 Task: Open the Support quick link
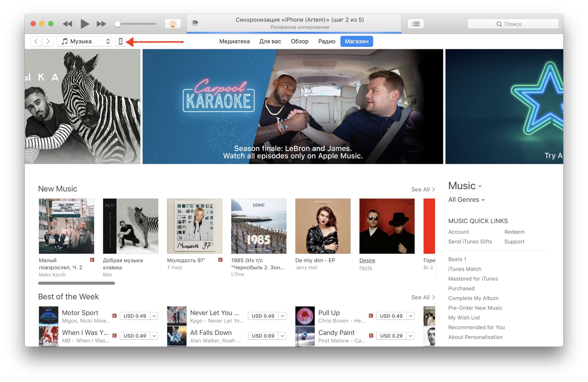point(514,241)
